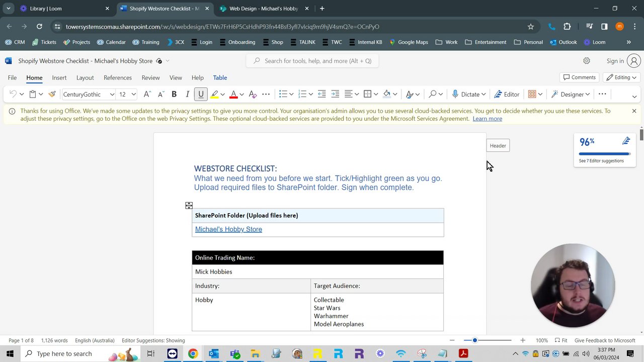Increase paragraph indent
The width and height of the screenshot is (644, 362).
coord(335,94)
